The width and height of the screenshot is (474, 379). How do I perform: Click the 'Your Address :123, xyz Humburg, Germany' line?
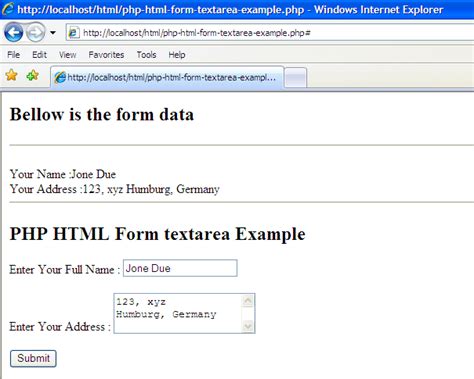115,189
